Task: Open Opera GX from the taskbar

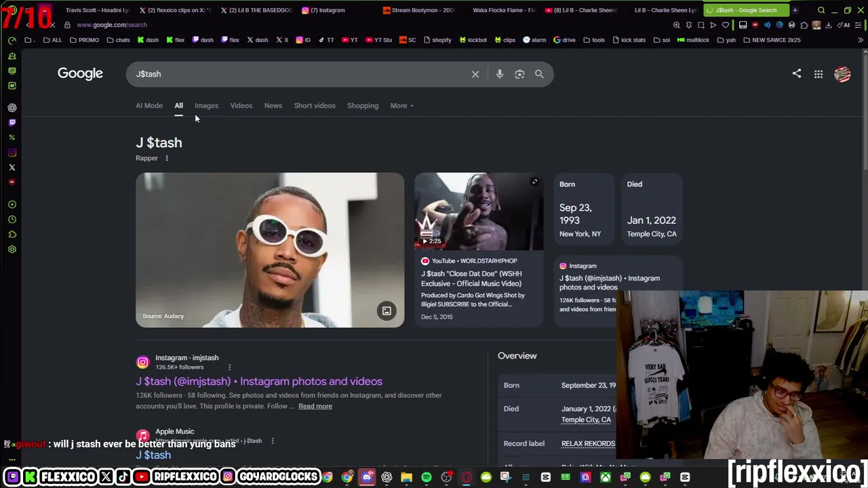Action: [466, 477]
